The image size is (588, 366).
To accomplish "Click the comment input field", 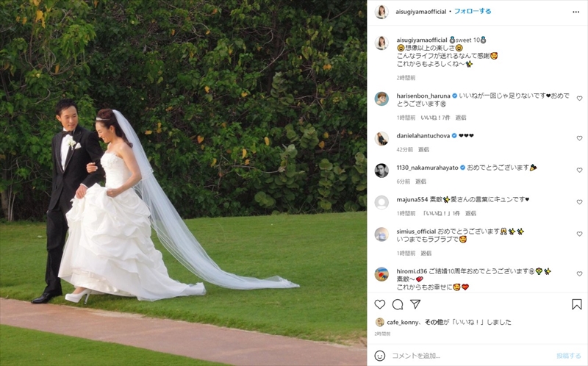I will tap(470, 356).
